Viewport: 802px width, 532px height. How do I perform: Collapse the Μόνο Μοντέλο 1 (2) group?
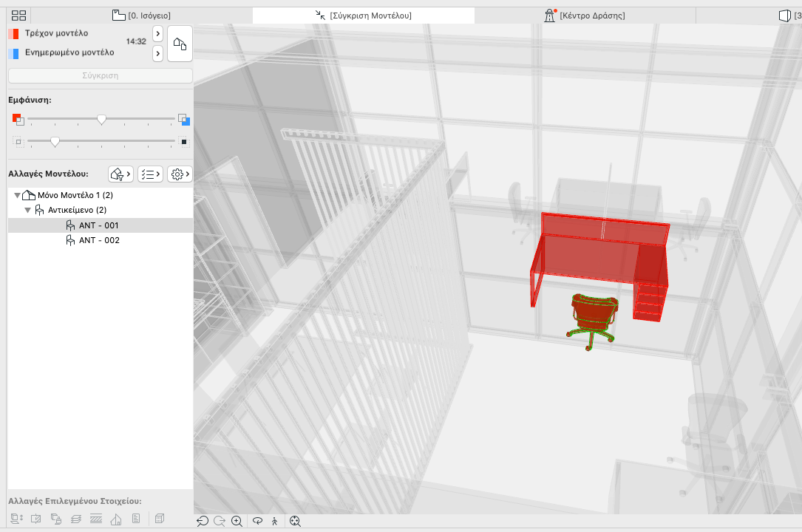pyautogui.click(x=17, y=195)
